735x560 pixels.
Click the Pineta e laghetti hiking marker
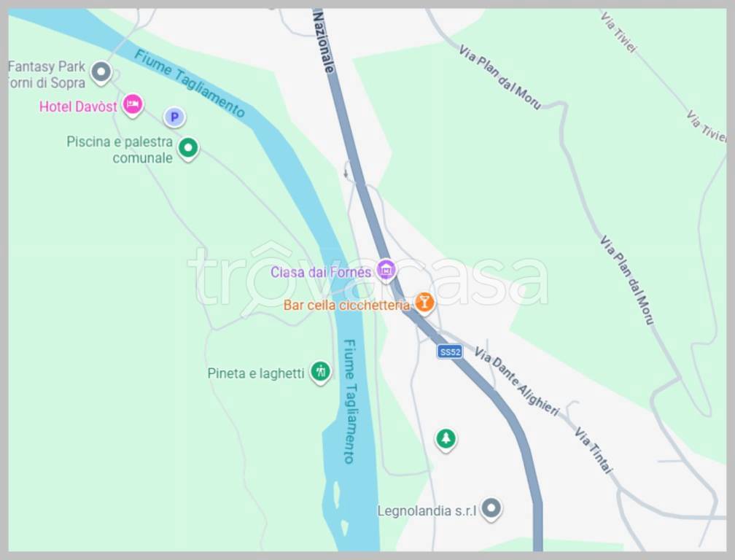click(321, 372)
